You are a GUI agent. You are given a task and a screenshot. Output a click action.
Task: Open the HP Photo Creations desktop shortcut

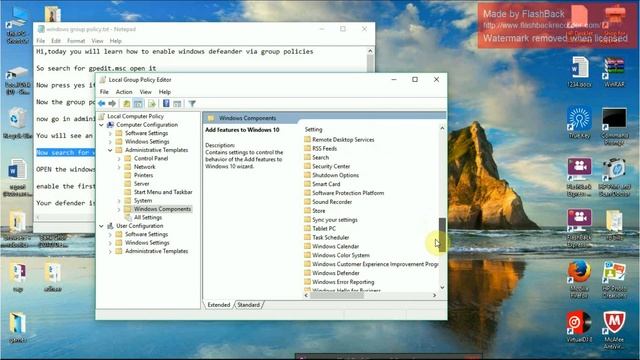coord(614,278)
